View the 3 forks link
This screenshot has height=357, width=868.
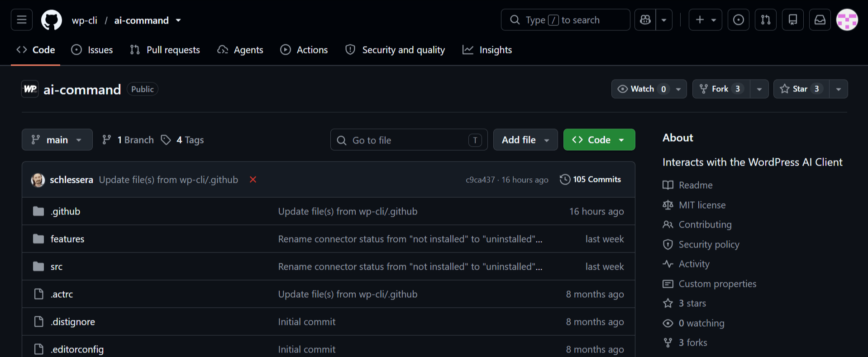coord(685,343)
